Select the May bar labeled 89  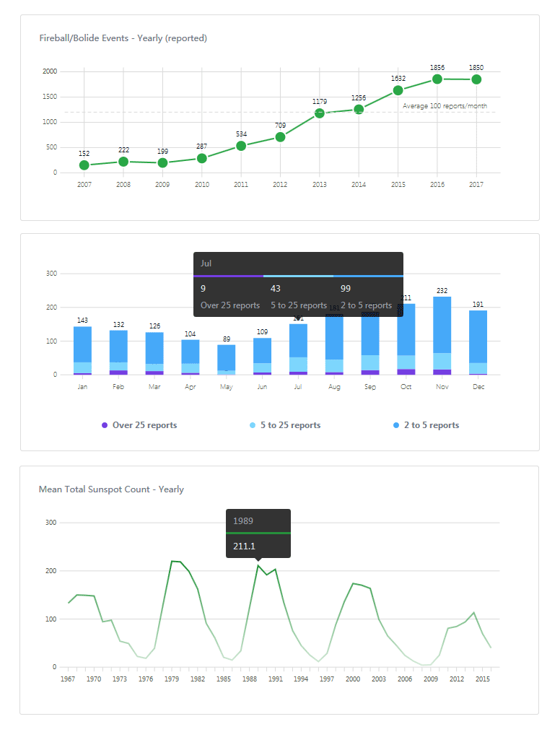tap(227, 358)
